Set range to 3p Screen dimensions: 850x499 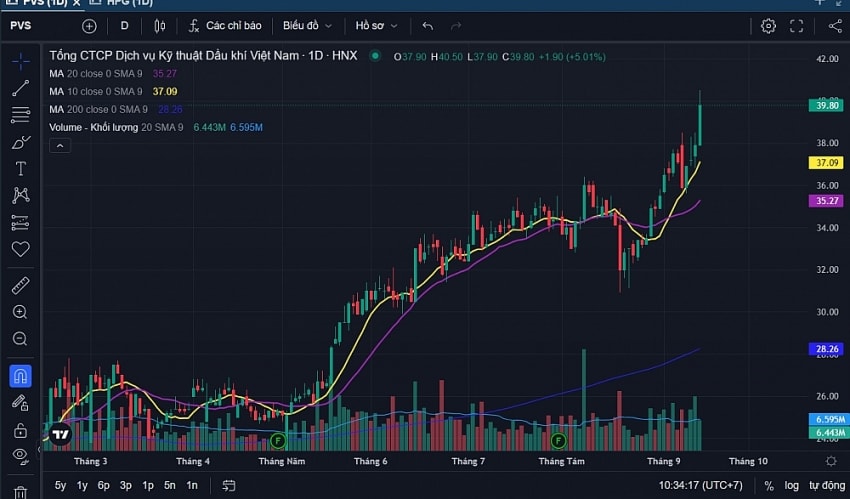(x=126, y=485)
